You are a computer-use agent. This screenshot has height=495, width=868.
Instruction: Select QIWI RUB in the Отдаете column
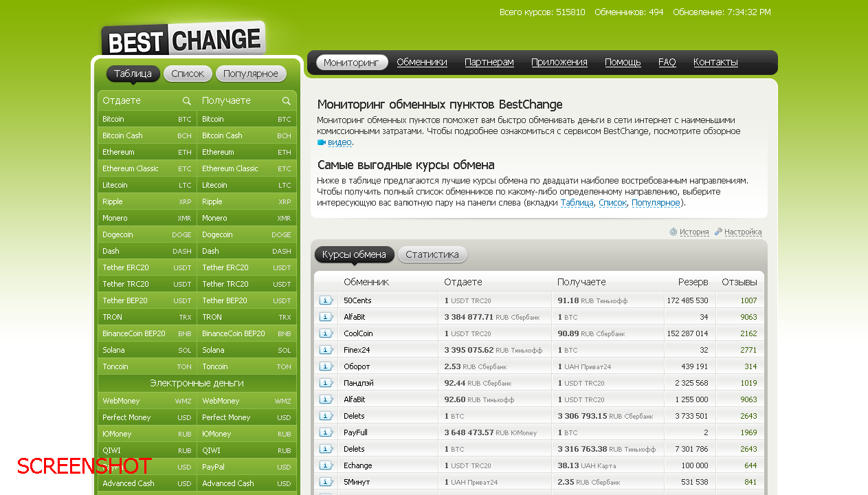147,450
